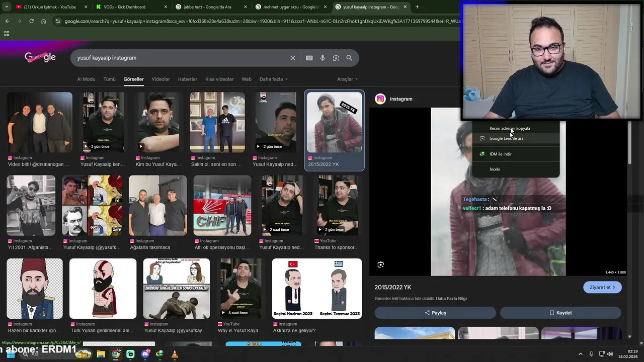Screen dimensions: 644x362
Task: Open the Haberler results tab
Action: pos(188,79)
